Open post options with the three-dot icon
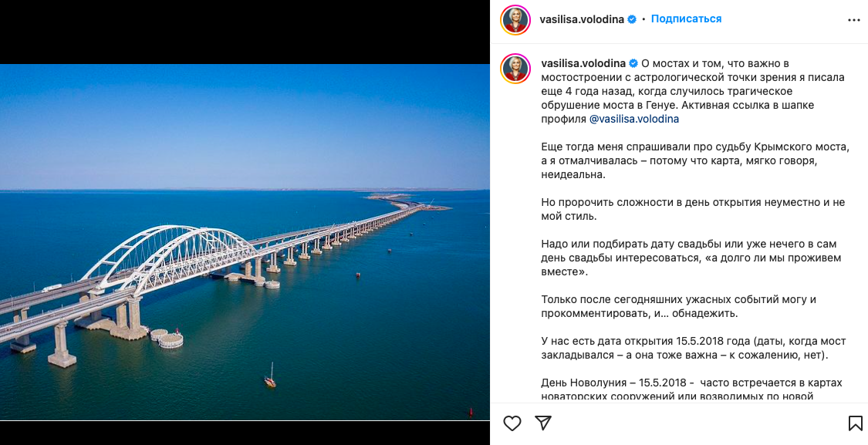Screen dimensions: 868x445 pyautogui.click(x=853, y=19)
